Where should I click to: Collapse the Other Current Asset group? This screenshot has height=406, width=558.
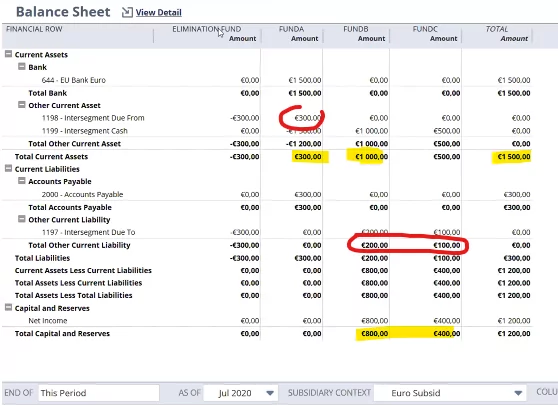coord(22,105)
